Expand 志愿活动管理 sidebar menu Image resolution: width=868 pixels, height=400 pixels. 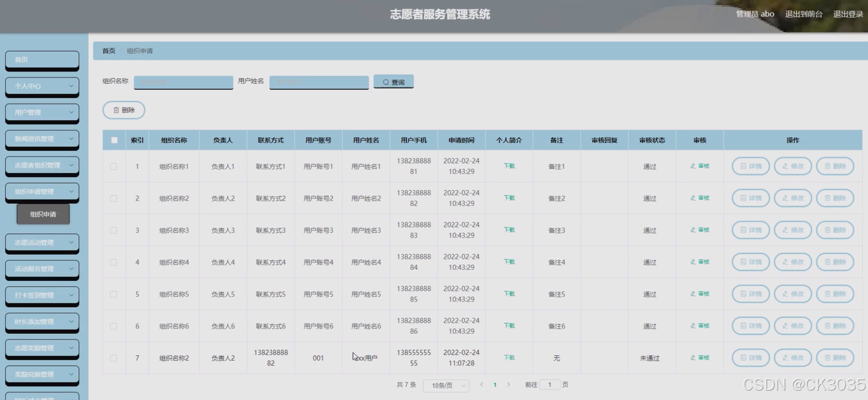[42, 243]
